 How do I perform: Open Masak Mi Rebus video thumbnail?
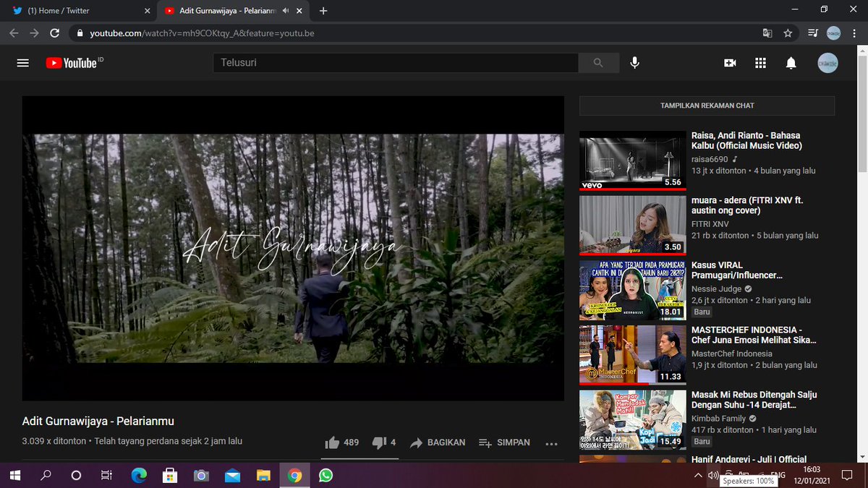coord(632,420)
